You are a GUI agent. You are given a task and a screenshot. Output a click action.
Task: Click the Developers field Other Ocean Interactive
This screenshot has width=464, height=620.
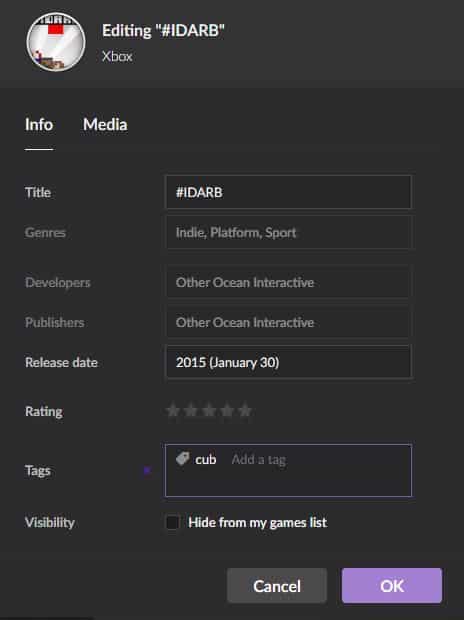[x=288, y=282]
